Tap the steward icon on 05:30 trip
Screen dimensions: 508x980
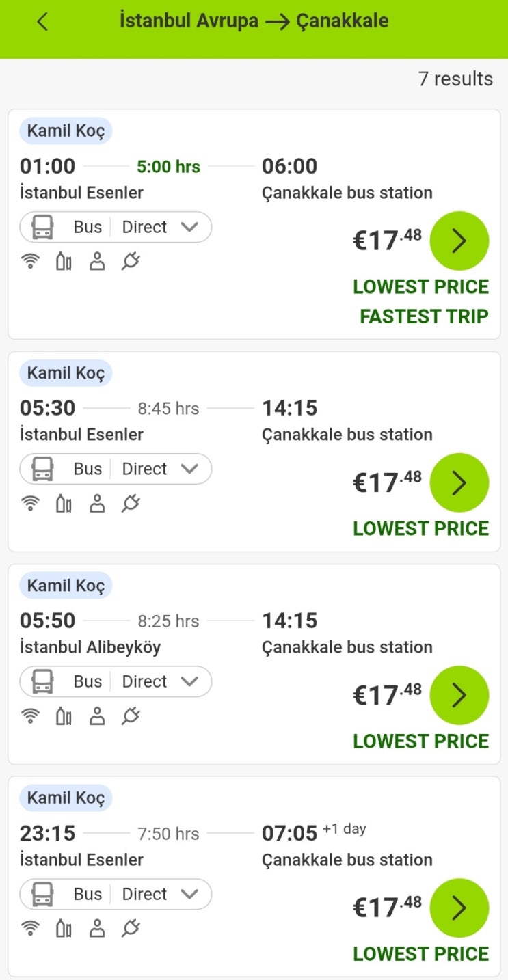[97, 504]
